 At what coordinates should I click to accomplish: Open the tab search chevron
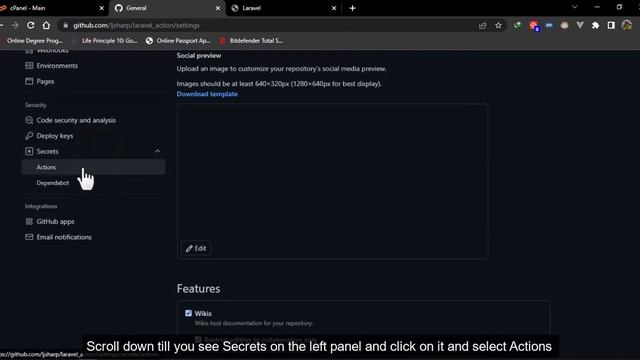coord(575,7)
